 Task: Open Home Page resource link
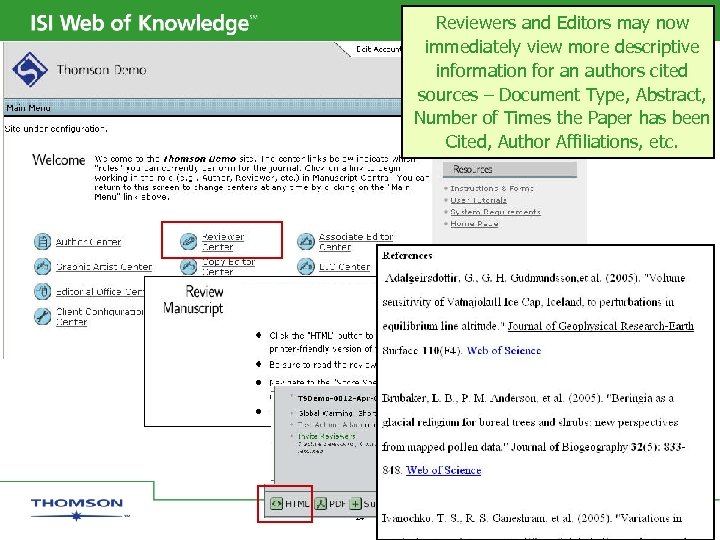474,224
